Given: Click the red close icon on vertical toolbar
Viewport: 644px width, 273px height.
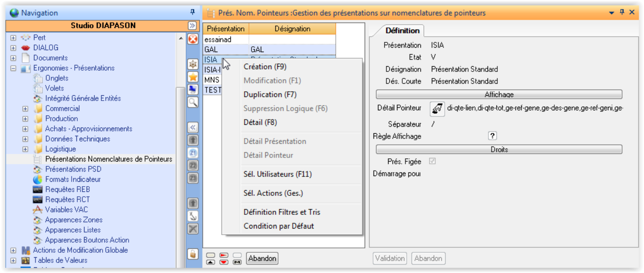Looking at the screenshot, I should coord(193,39).
